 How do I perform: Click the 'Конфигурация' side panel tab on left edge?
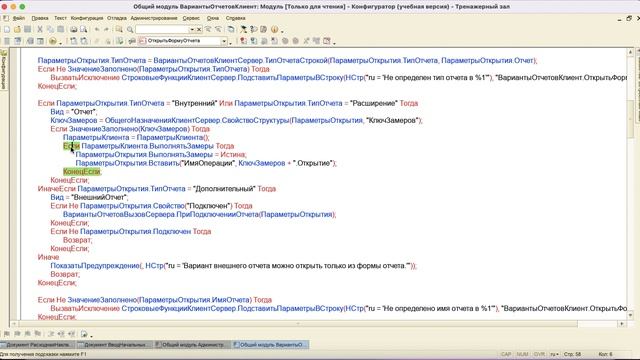click(x=4, y=69)
